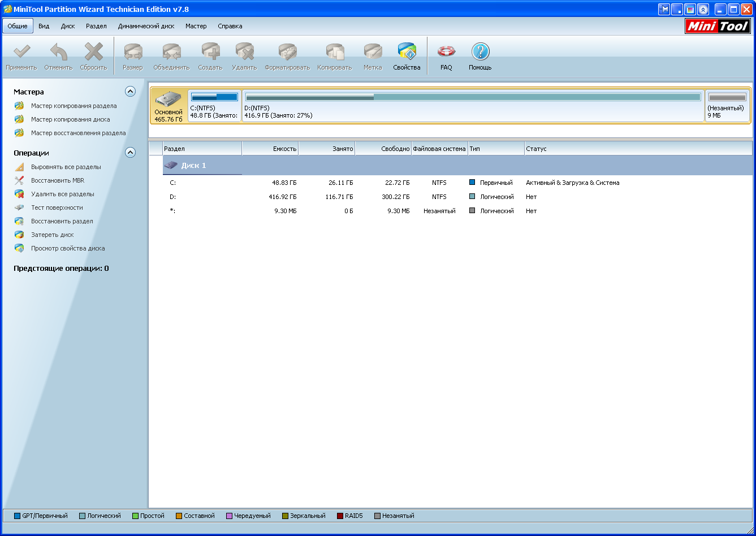This screenshot has width=756, height=536.
Task: Click Первичный type swatch in C: row
Action: (x=472, y=183)
